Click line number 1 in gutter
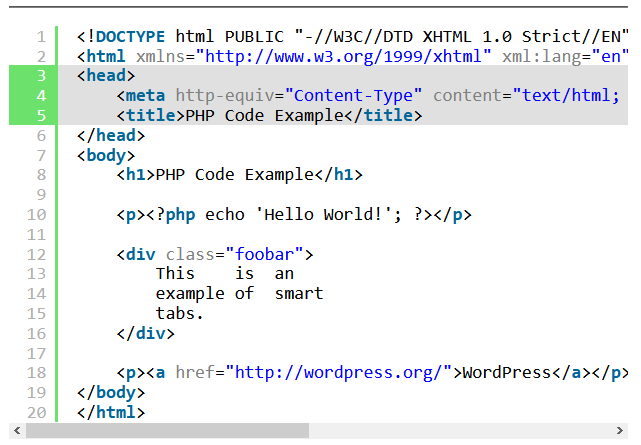Viewport: 641px width, 445px height. tap(41, 37)
